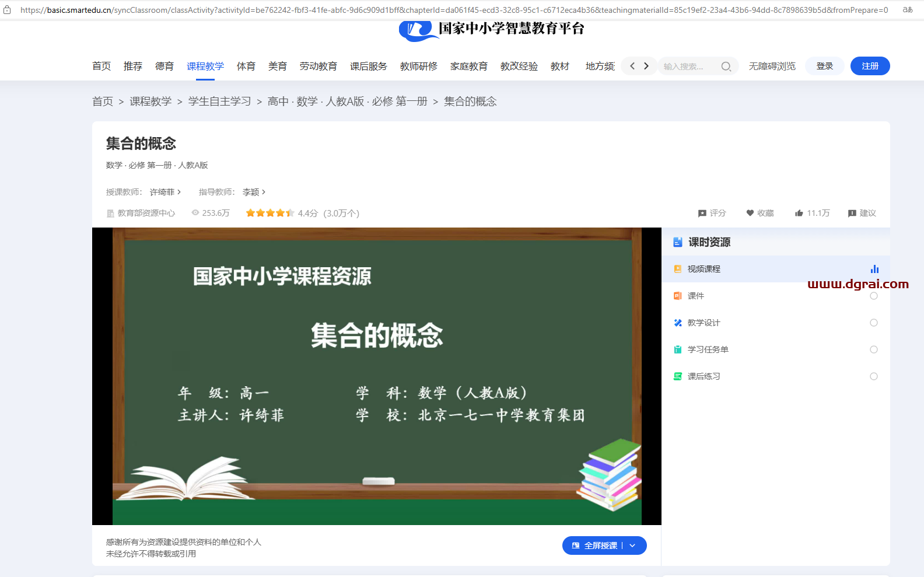This screenshot has height=577, width=924.
Task: Select the 课件 status circle
Action: [874, 296]
